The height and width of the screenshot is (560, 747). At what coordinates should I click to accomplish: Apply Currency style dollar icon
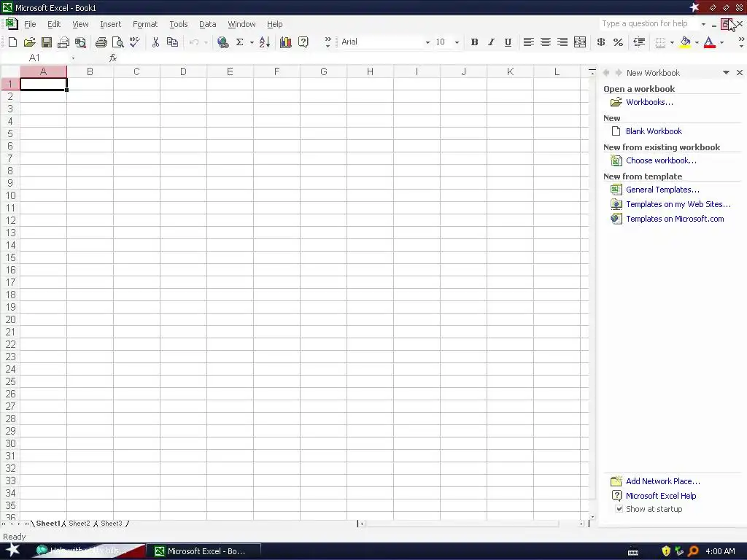click(x=601, y=42)
